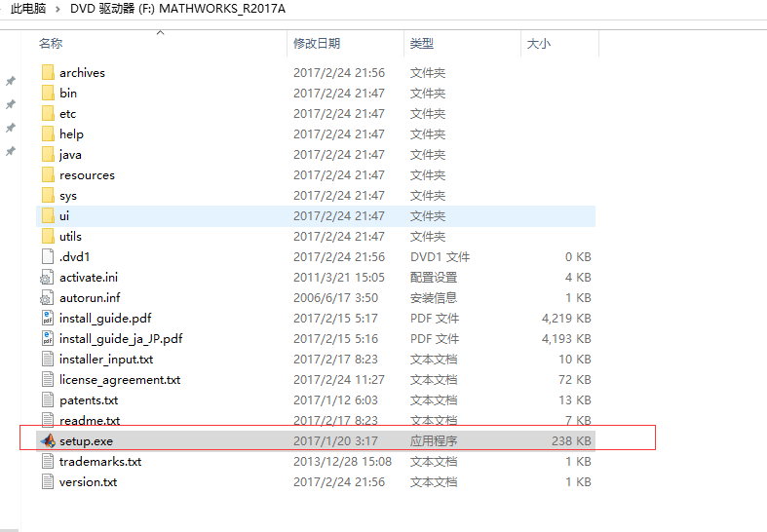Click the date 2011/3/21 15:05
Screen dimensions: 767x532
point(339,278)
